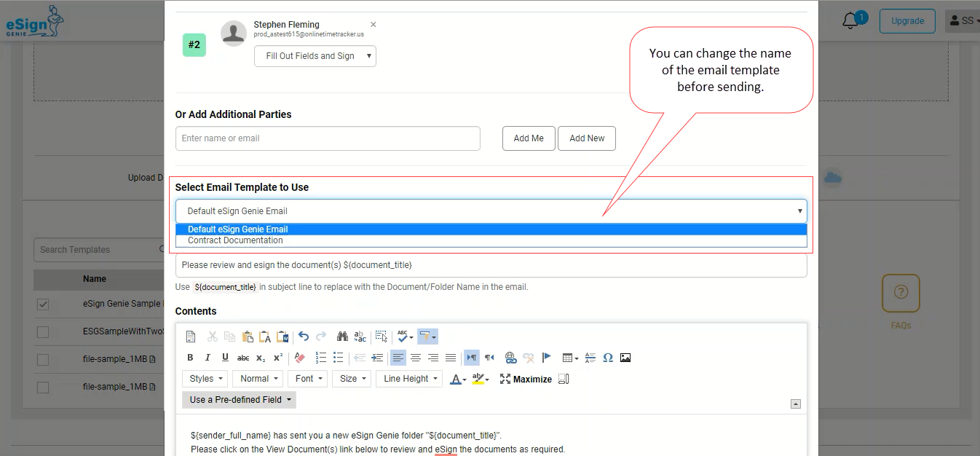Insert special character Omega icon
980x456 pixels.
pyautogui.click(x=608, y=358)
